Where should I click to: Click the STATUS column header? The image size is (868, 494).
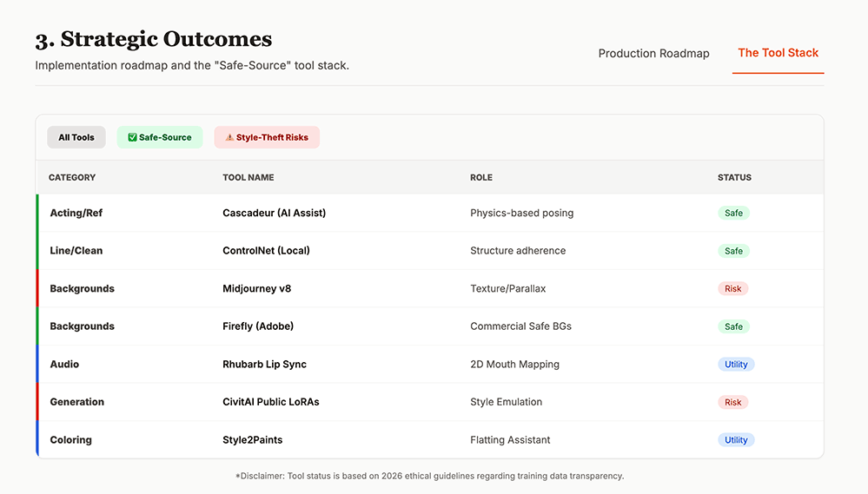tap(734, 178)
